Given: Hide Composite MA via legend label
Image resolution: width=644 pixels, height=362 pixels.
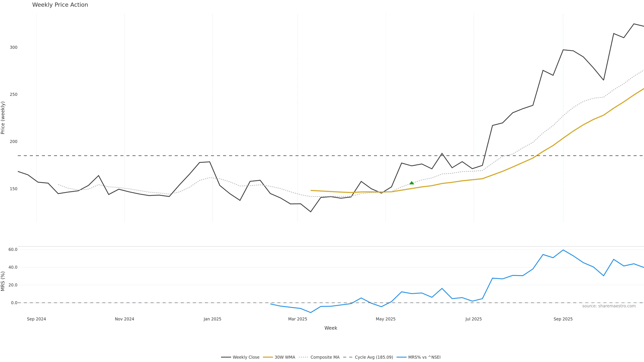Looking at the screenshot, I should pos(325,357).
